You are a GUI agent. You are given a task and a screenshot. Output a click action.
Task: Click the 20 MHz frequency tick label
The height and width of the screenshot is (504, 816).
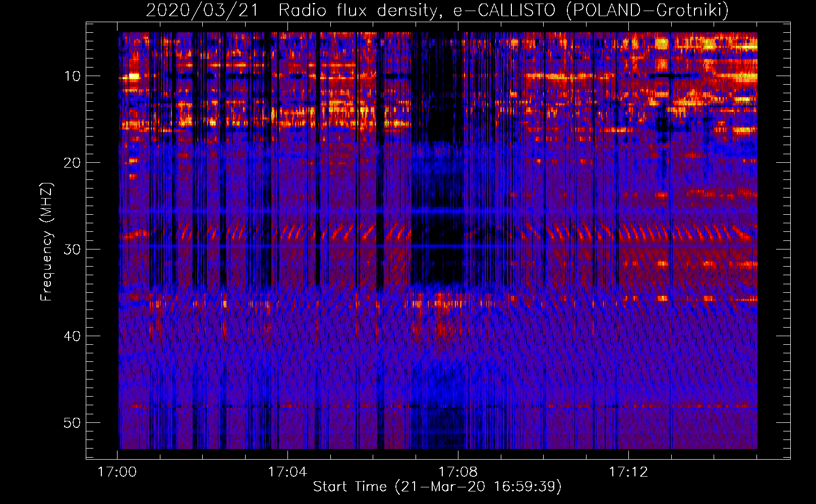[x=72, y=163]
